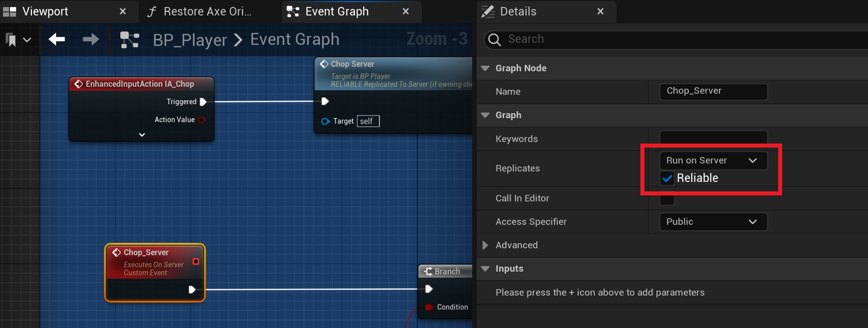Switch to the Restore Axe Ori... tab
Viewport: 868px width, 328px height.
207,11
